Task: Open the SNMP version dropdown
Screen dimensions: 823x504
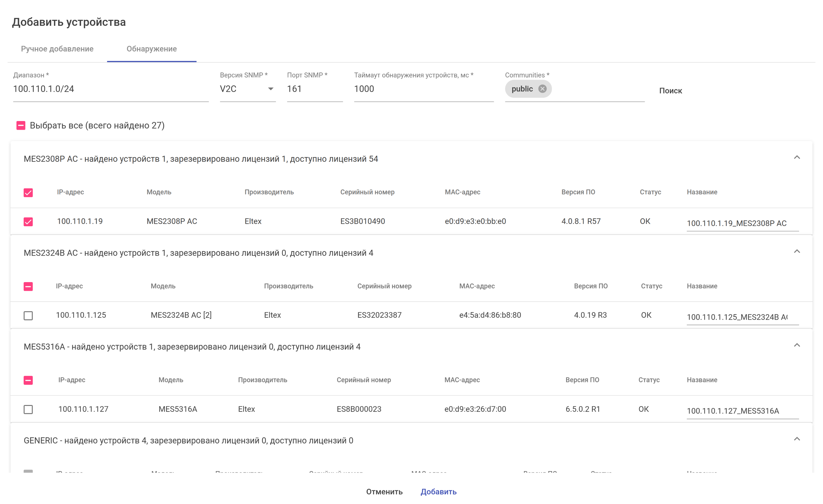Action: tap(248, 89)
